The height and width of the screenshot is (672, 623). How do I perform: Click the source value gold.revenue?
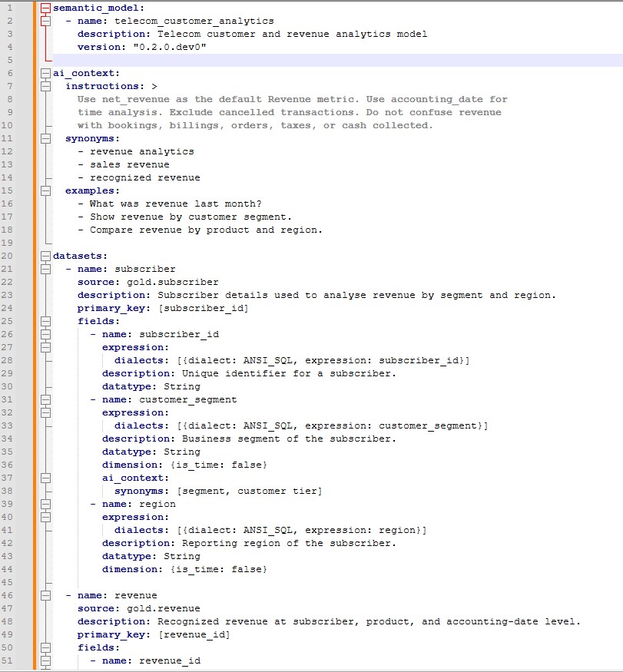coord(164,608)
